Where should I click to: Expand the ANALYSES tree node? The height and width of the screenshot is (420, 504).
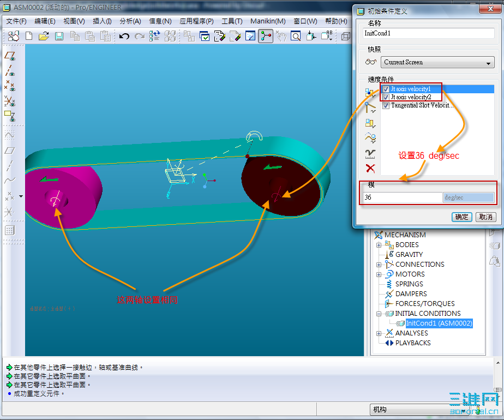coord(379,334)
